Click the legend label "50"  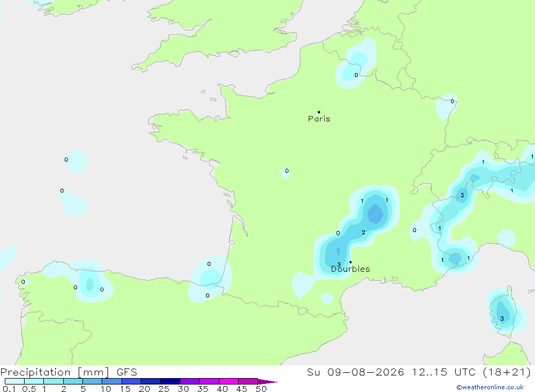261,389
